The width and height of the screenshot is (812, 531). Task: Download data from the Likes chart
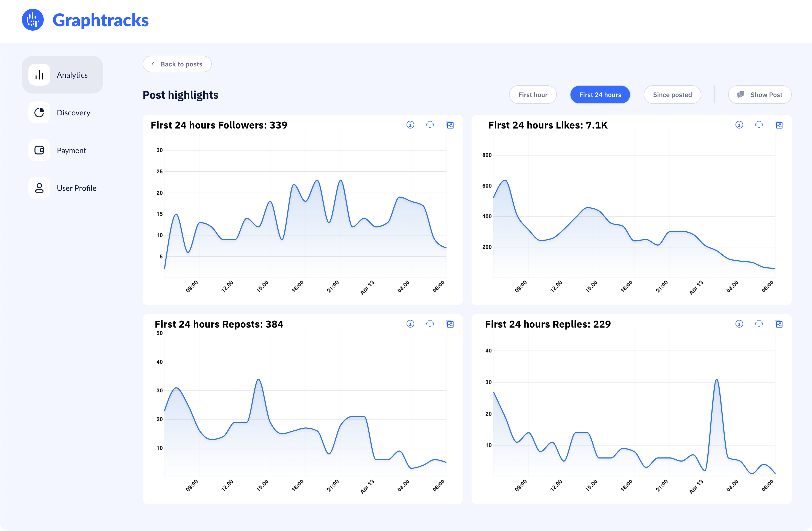[x=759, y=125]
